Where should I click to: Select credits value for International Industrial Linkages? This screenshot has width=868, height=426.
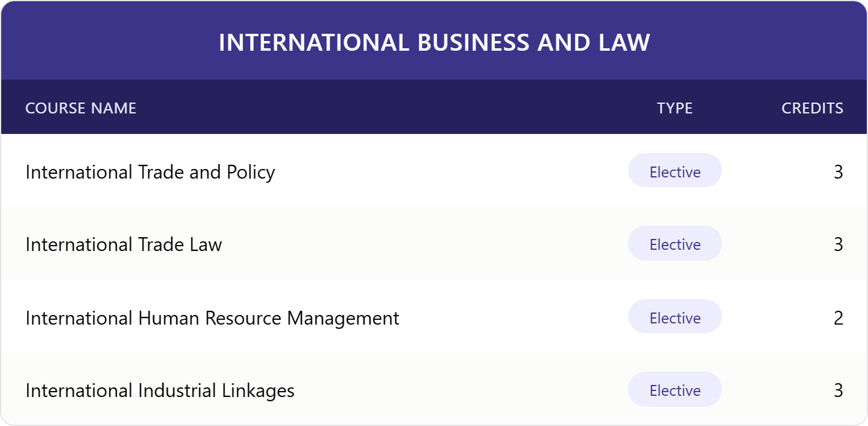[x=838, y=390]
